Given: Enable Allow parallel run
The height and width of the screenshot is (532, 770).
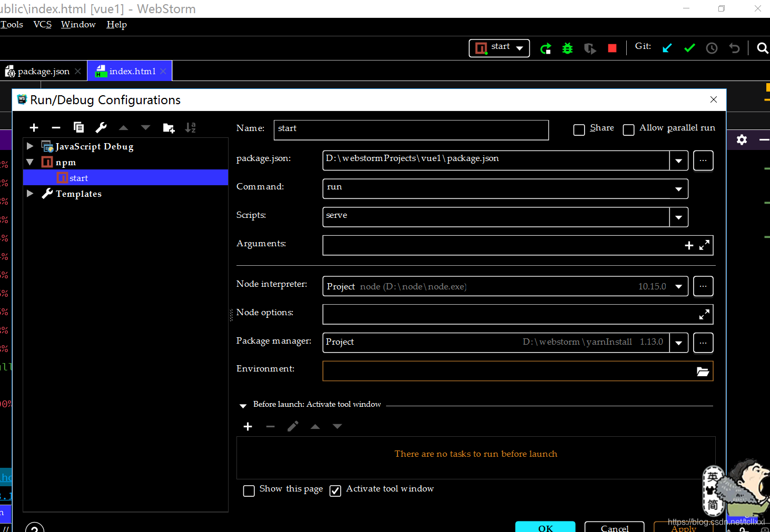Looking at the screenshot, I should [628, 130].
